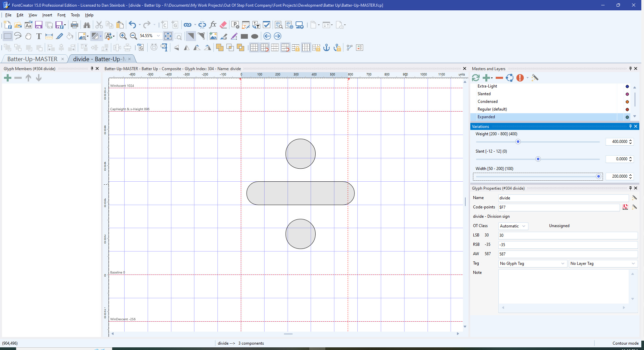Pin the Masters and Layers panel
Viewport: 644px width, 350px height.
click(x=630, y=68)
